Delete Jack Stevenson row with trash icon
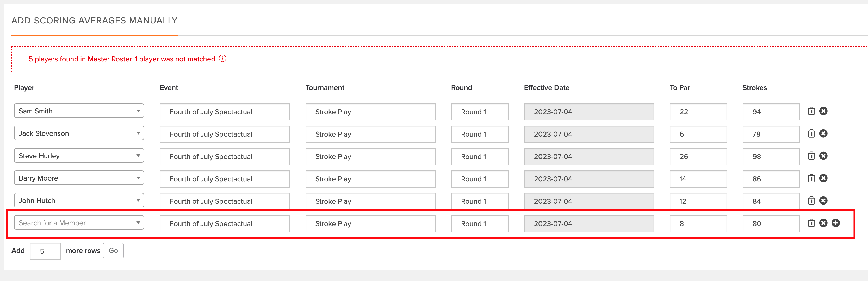 pos(811,133)
